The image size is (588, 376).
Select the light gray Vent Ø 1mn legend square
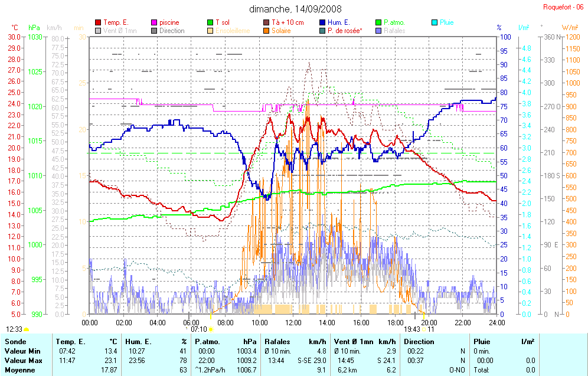[x=98, y=31]
